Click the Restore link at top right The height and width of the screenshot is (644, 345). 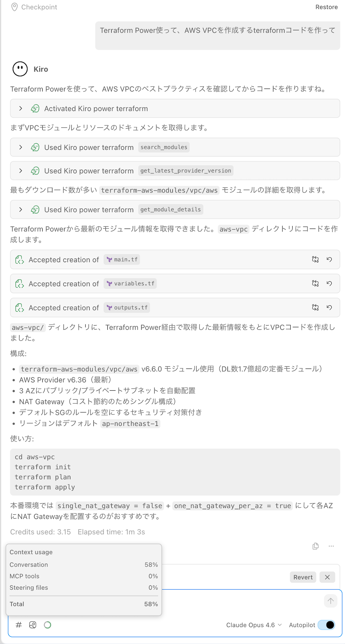pyautogui.click(x=326, y=7)
